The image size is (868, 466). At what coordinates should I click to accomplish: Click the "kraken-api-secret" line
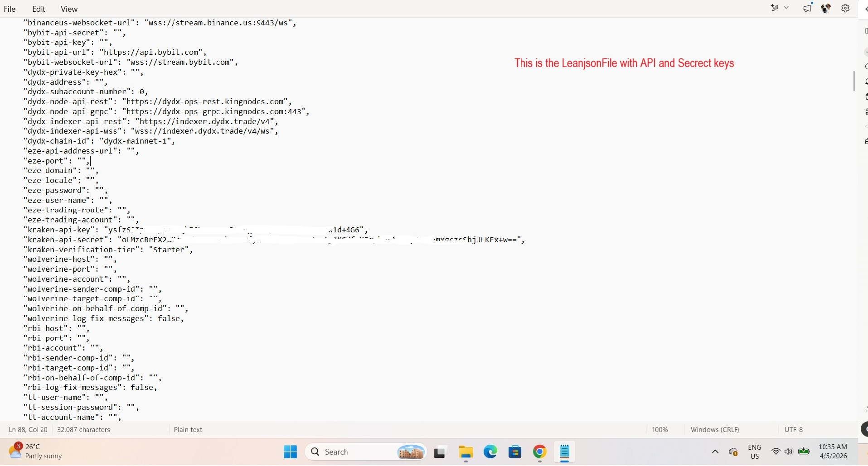point(274,240)
